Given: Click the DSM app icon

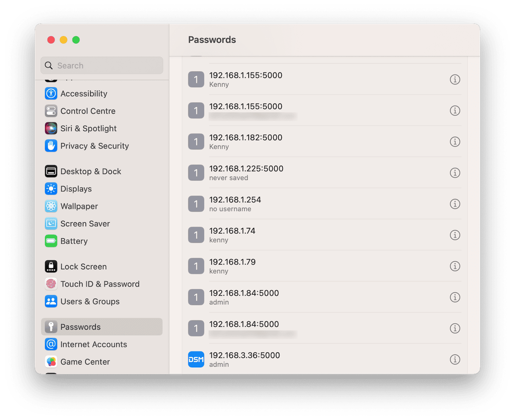Looking at the screenshot, I should 196,359.
